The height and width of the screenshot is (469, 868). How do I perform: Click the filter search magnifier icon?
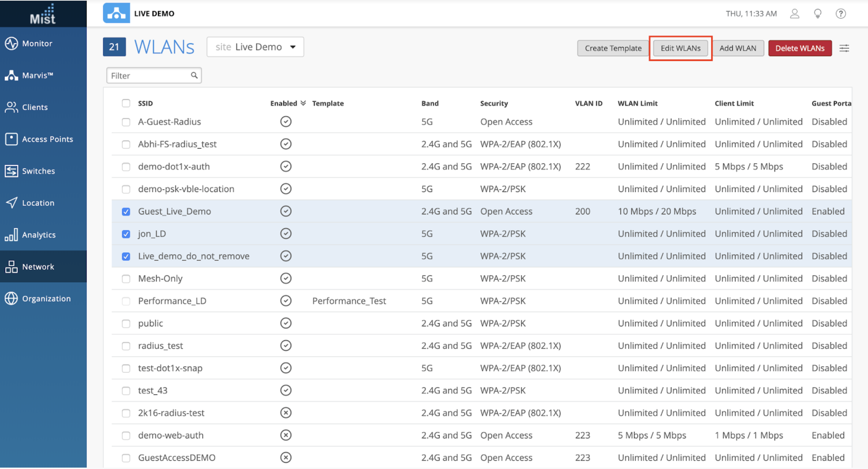[x=194, y=75]
